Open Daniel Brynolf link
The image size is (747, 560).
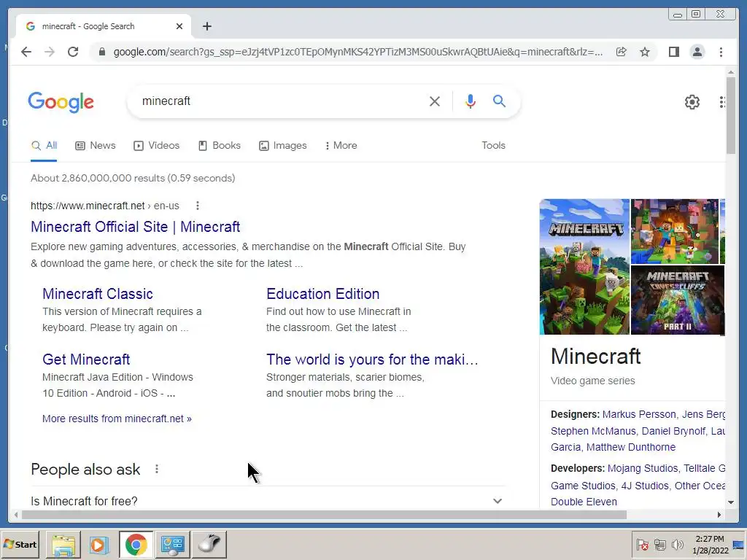tap(673, 431)
